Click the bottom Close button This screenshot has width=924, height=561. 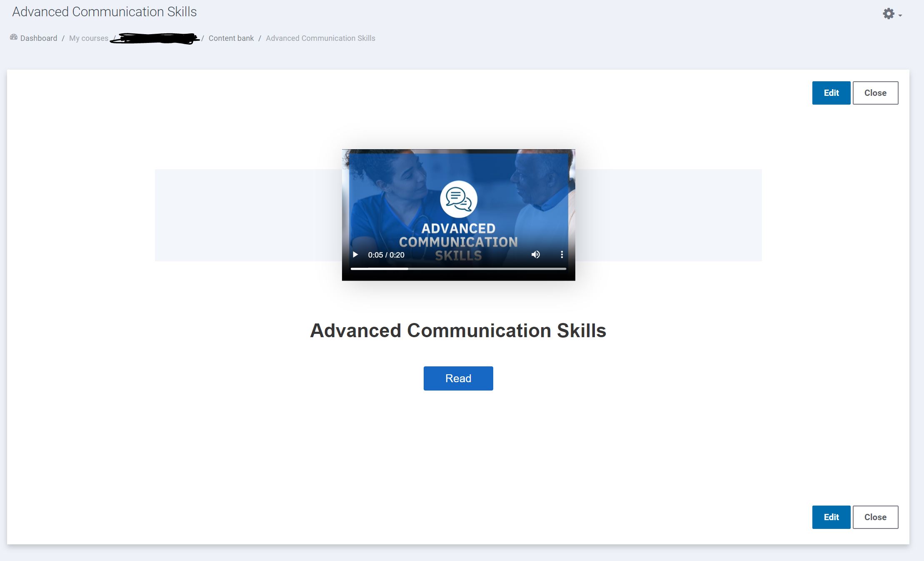click(875, 517)
